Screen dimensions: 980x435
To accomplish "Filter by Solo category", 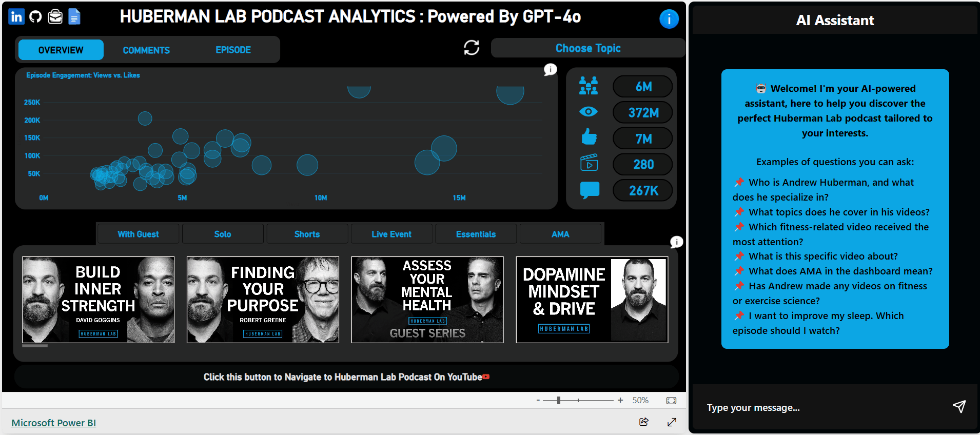I will [223, 234].
